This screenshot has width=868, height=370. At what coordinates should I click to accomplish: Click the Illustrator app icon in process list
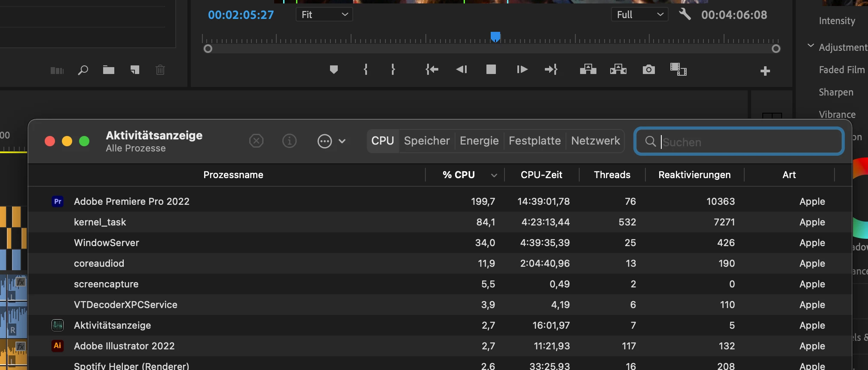pos(58,346)
